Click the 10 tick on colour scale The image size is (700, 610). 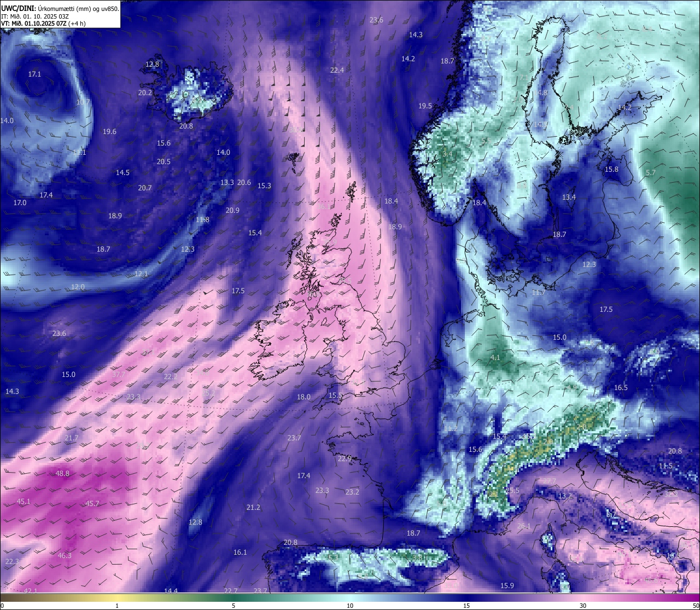tap(350, 605)
